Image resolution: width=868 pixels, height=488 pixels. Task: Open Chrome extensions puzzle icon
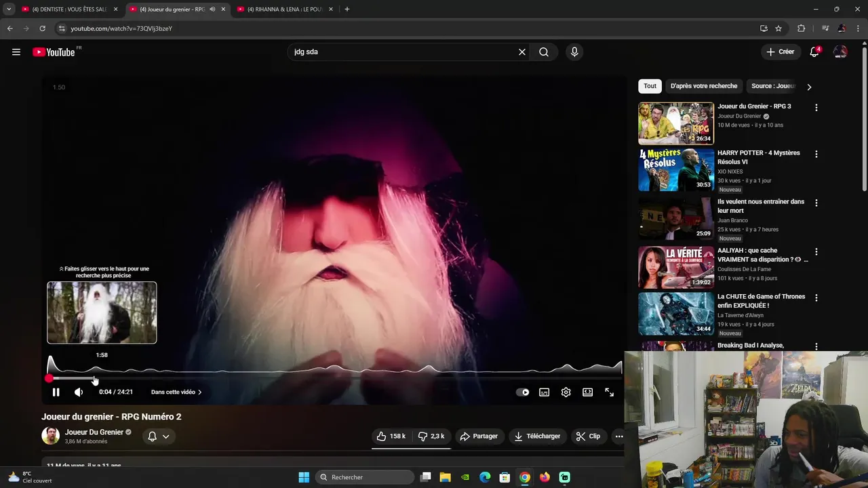point(801,28)
